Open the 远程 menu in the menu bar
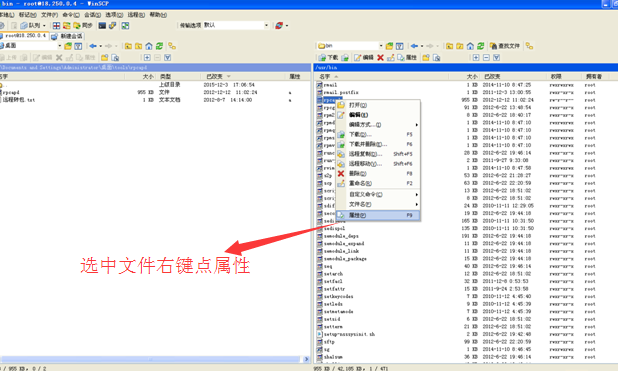 click(x=136, y=15)
